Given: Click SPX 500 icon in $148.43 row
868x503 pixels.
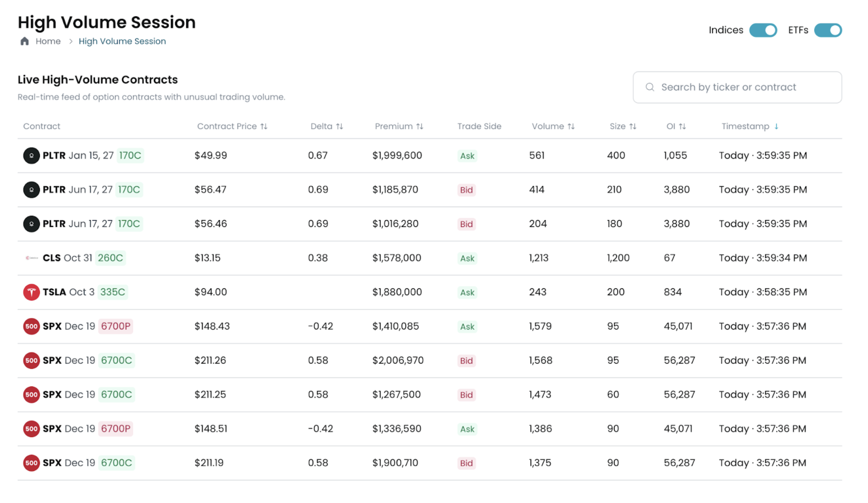Looking at the screenshot, I should click(31, 326).
